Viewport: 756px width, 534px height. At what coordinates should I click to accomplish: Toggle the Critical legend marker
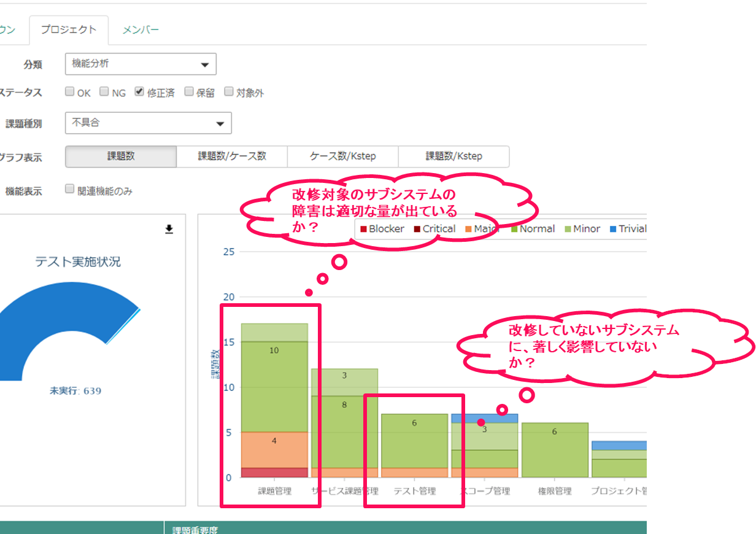(417, 229)
